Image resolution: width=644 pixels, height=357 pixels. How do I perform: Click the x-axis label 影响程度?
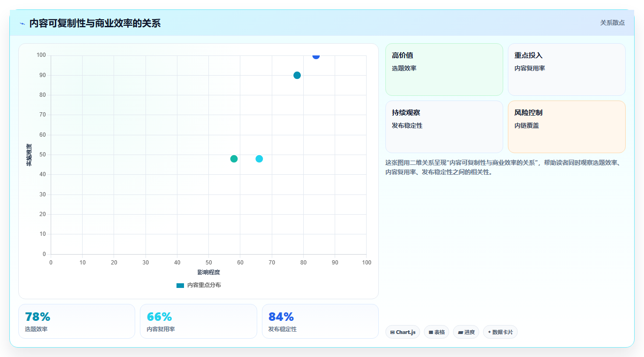coord(208,272)
